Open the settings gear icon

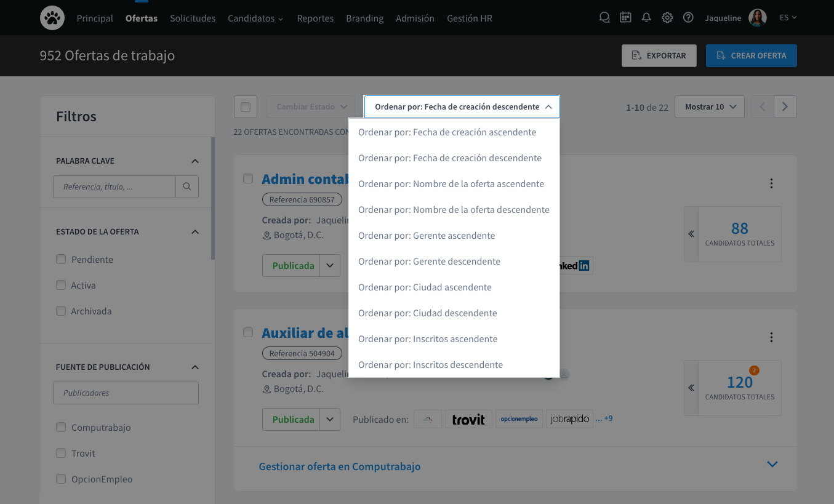tap(667, 18)
